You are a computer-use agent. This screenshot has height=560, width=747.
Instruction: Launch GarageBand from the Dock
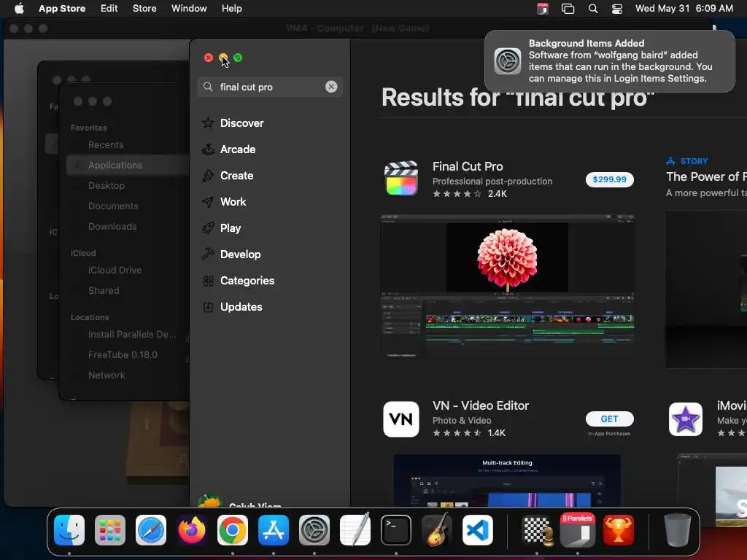437,529
